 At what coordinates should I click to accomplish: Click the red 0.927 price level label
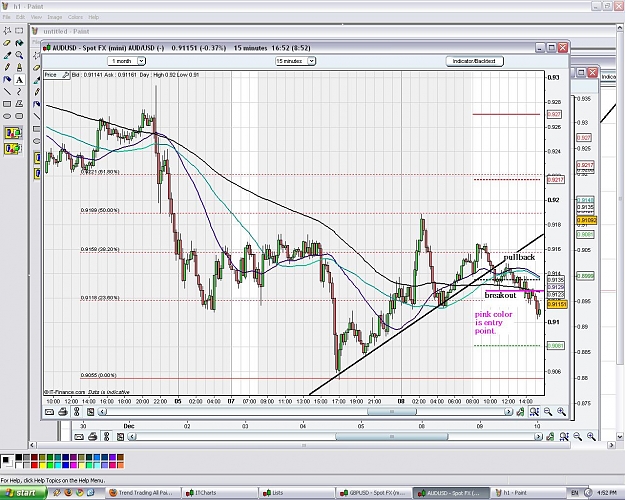coord(554,114)
